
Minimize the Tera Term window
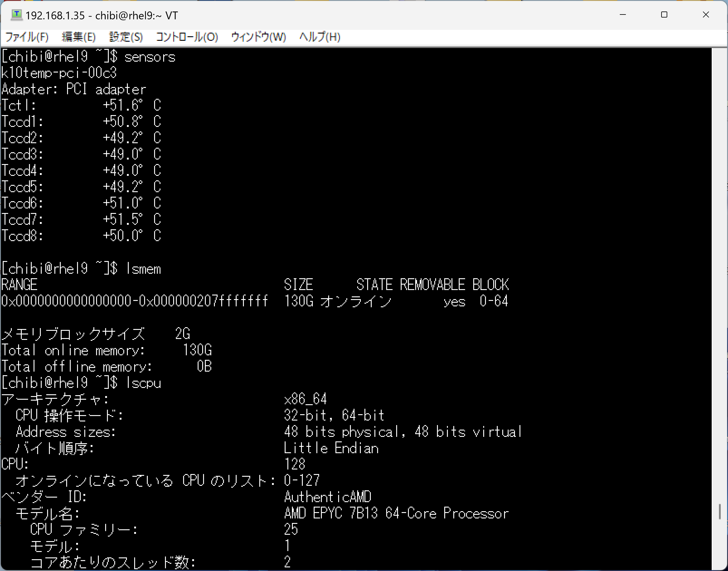click(623, 15)
